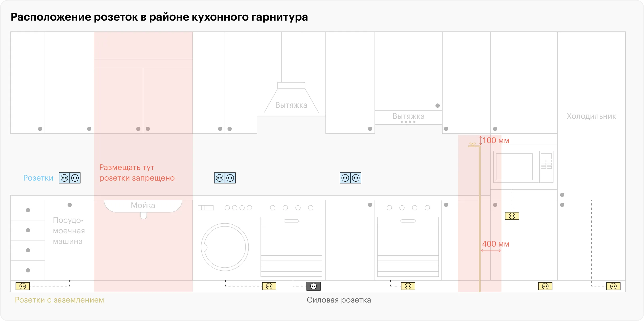Click the Силовая розетка legend label

[339, 300]
